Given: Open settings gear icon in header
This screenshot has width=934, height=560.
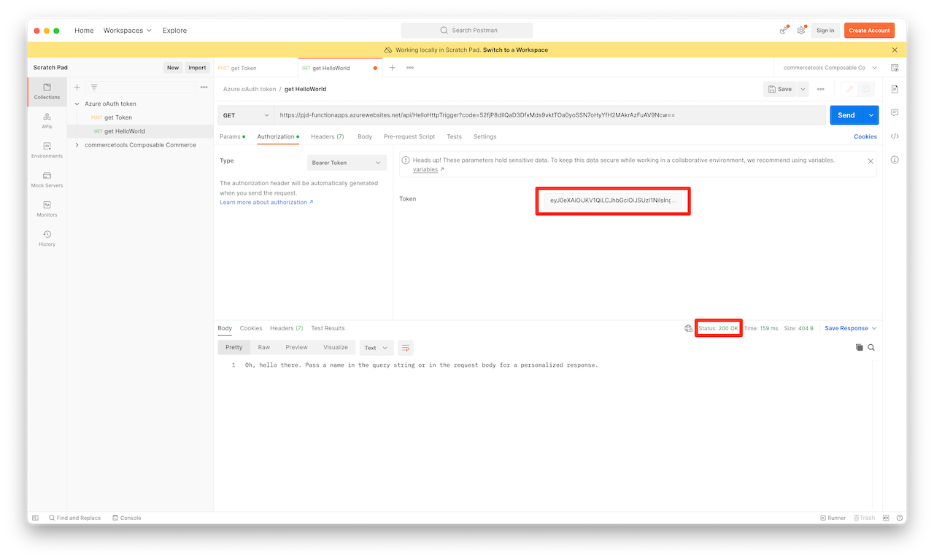Looking at the screenshot, I should (x=801, y=30).
